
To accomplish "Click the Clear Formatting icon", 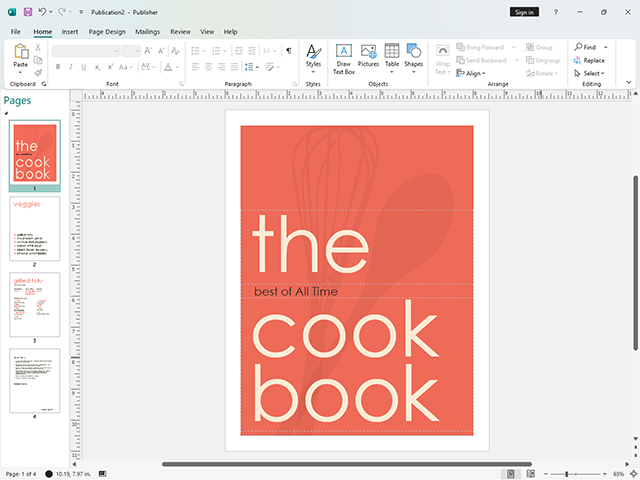I will pyautogui.click(x=176, y=51).
